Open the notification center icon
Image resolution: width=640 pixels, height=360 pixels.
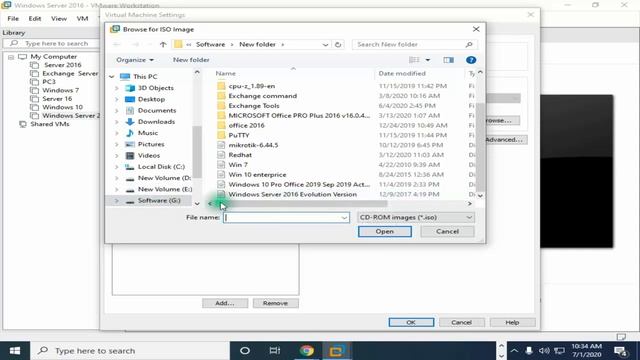tap(620, 351)
